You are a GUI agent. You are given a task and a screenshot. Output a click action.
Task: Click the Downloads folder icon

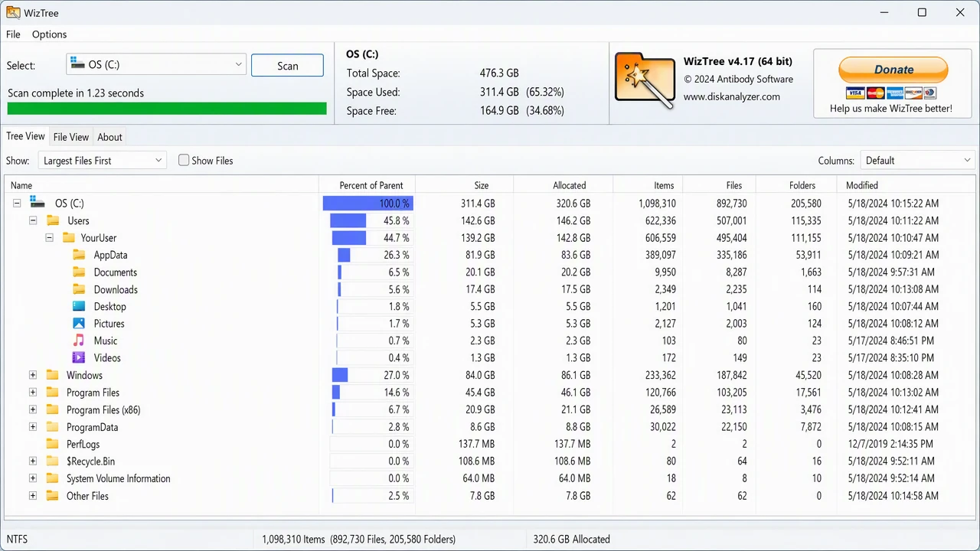click(79, 289)
